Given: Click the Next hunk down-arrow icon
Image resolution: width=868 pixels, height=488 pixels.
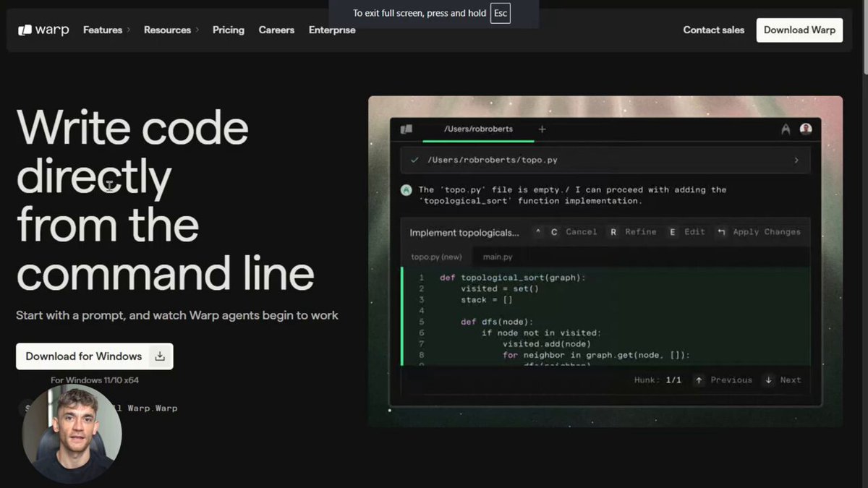Looking at the screenshot, I should (x=768, y=380).
